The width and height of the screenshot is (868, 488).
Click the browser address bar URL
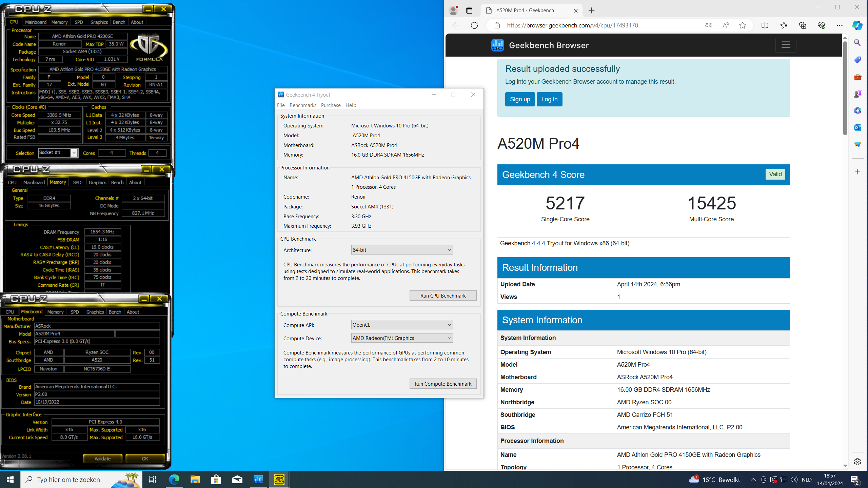(572, 25)
